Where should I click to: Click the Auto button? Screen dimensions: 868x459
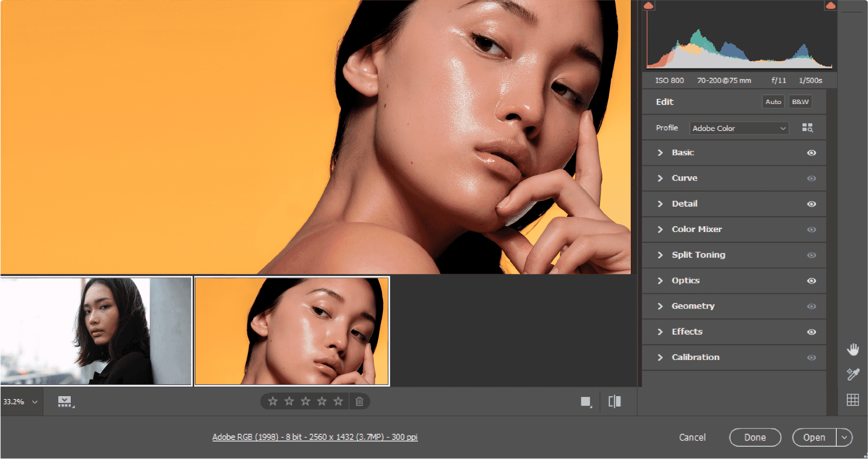(773, 102)
